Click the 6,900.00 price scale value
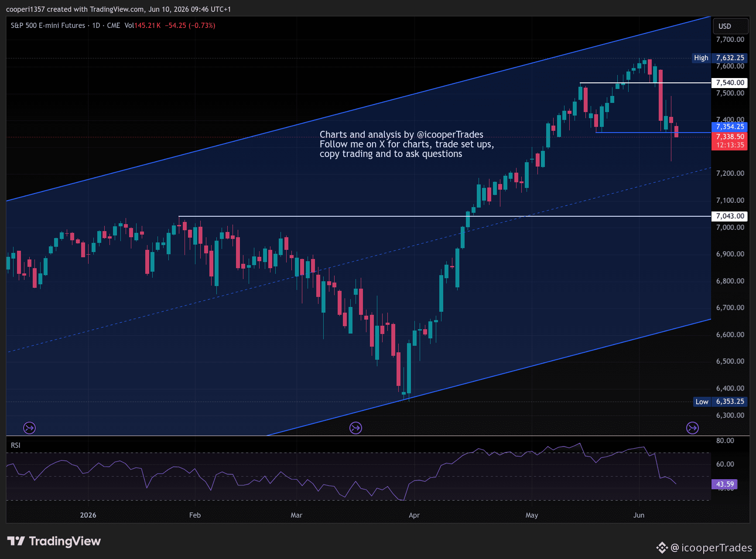 point(730,254)
